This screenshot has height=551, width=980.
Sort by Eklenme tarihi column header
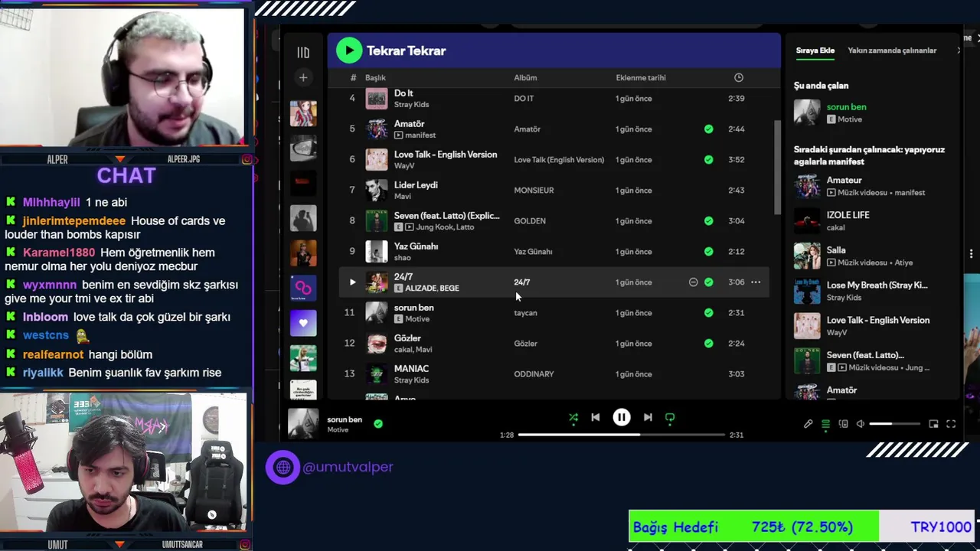tap(641, 77)
